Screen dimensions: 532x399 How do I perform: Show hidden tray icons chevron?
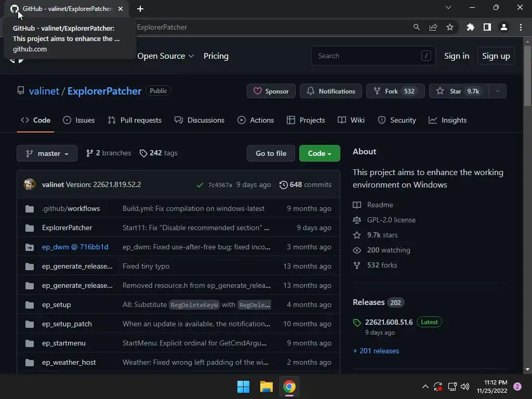[x=425, y=387]
